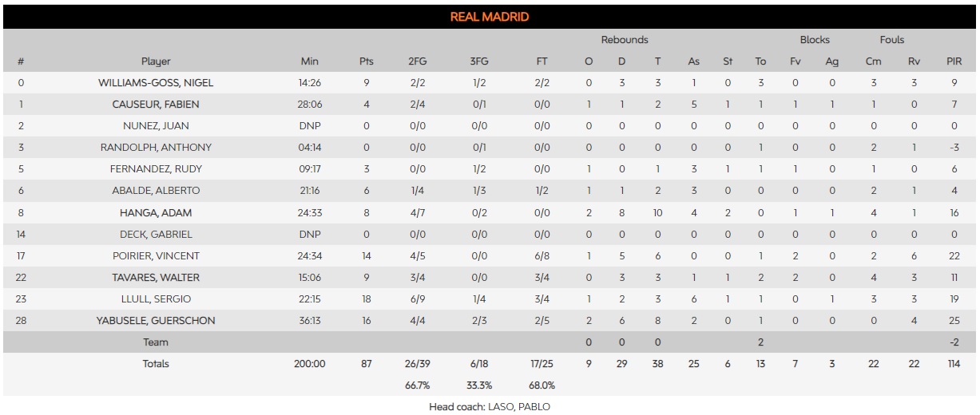The image size is (980, 415).
Task: Click FERNANDEZ, RUDY player name
Action: pyautogui.click(x=156, y=169)
